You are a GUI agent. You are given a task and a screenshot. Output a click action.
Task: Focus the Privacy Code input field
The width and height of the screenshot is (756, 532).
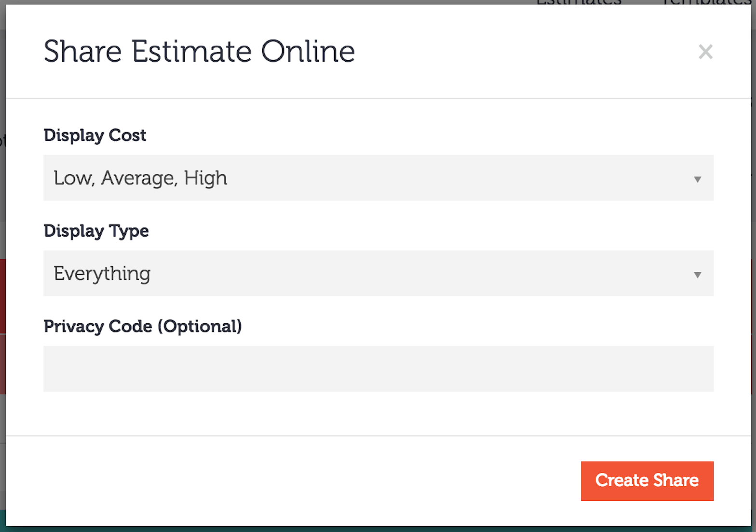pos(378,369)
